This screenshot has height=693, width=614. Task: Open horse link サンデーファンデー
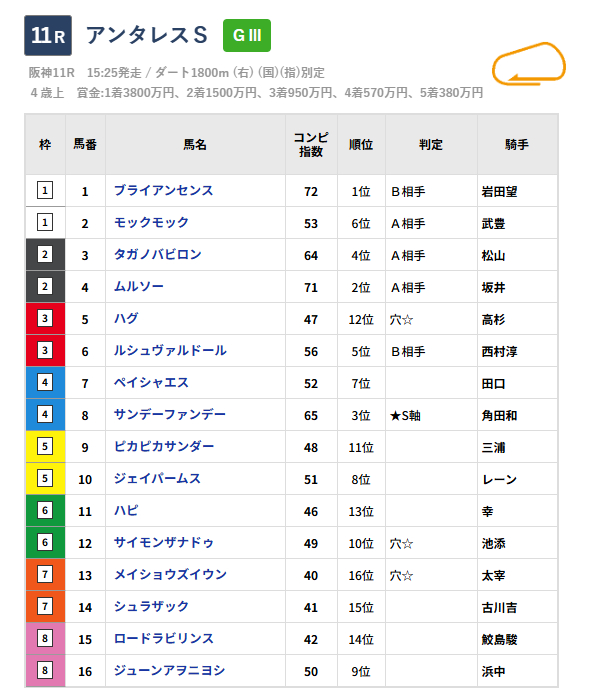click(x=169, y=414)
